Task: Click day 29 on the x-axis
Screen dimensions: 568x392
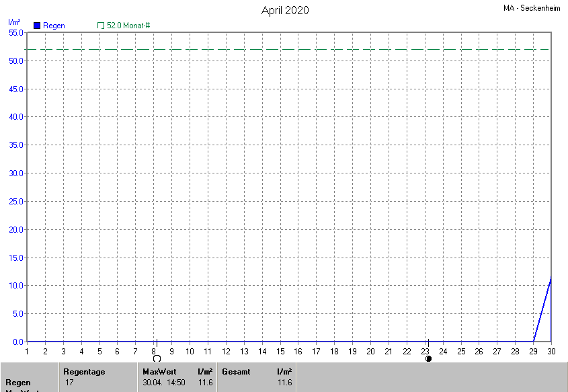Action: click(533, 352)
